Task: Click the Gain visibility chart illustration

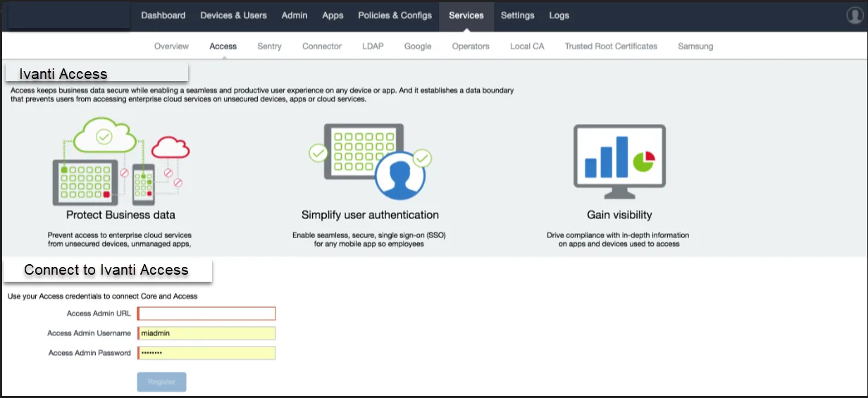Action: pyautogui.click(x=619, y=161)
